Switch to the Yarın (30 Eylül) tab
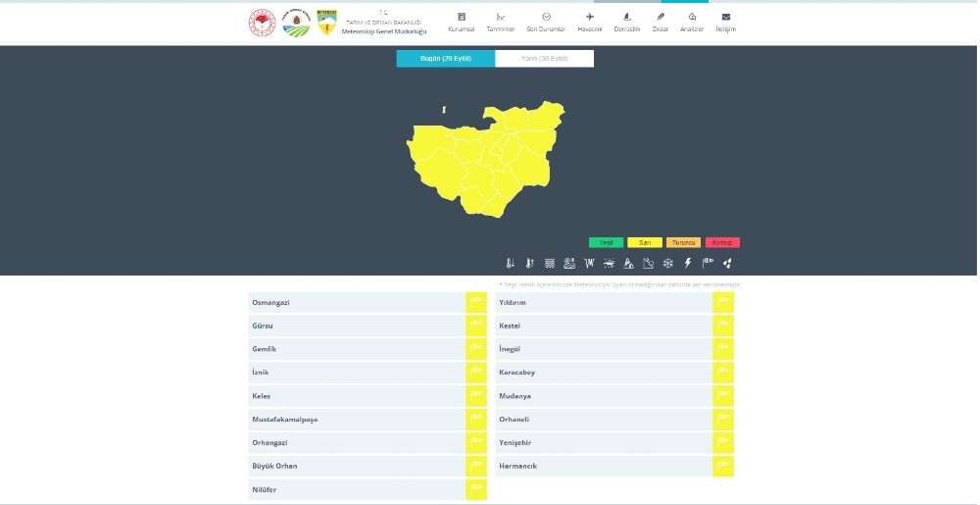Screen dimensions: 980x505 coord(544,59)
